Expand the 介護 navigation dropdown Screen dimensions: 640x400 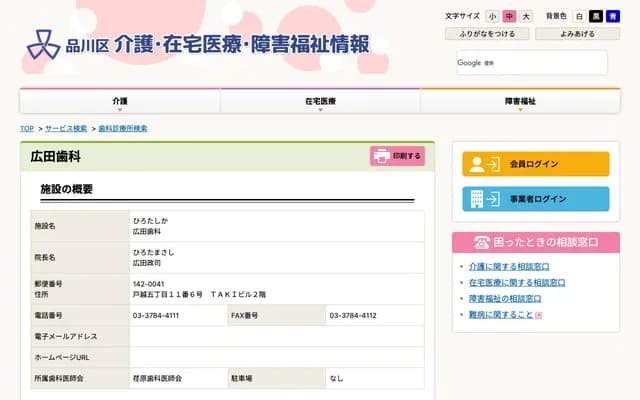tap(120, 102)
